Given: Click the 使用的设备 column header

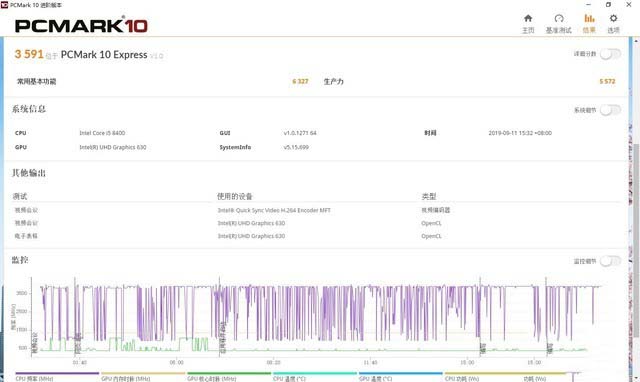Looking at the screenshot, I should click(x=234, y=196).
